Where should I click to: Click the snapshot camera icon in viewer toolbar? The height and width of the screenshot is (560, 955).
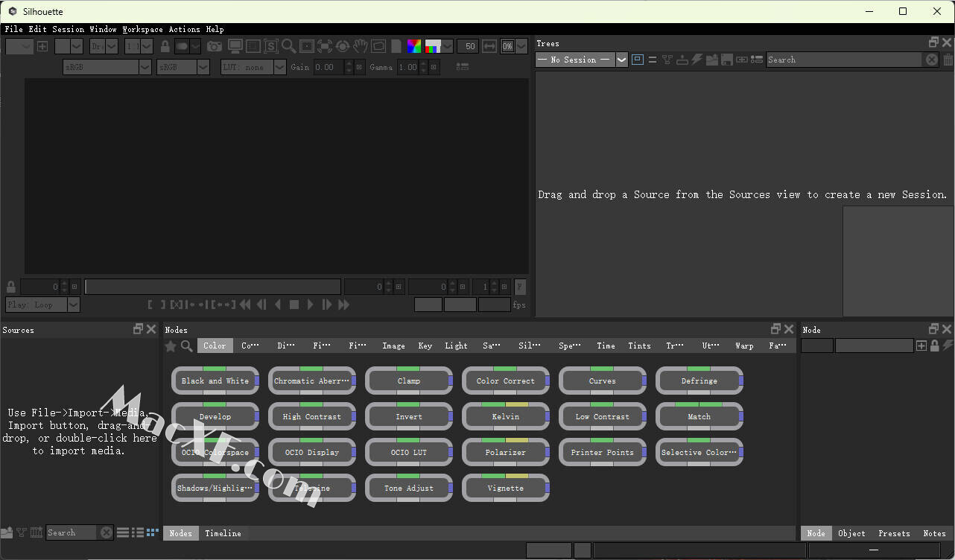click(x=215, y=46)
